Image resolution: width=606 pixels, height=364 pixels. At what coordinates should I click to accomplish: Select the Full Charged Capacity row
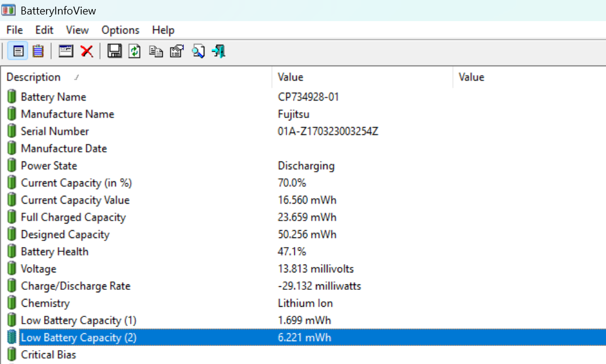[x=303, y=217]
